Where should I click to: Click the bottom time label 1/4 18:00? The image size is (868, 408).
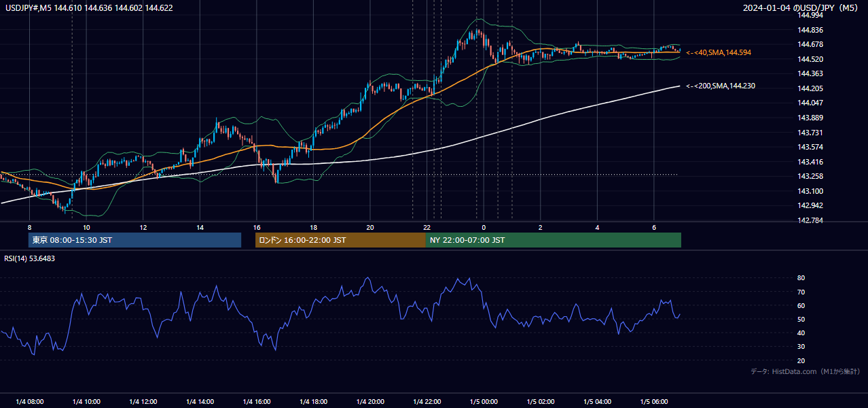tap(313, 401)
